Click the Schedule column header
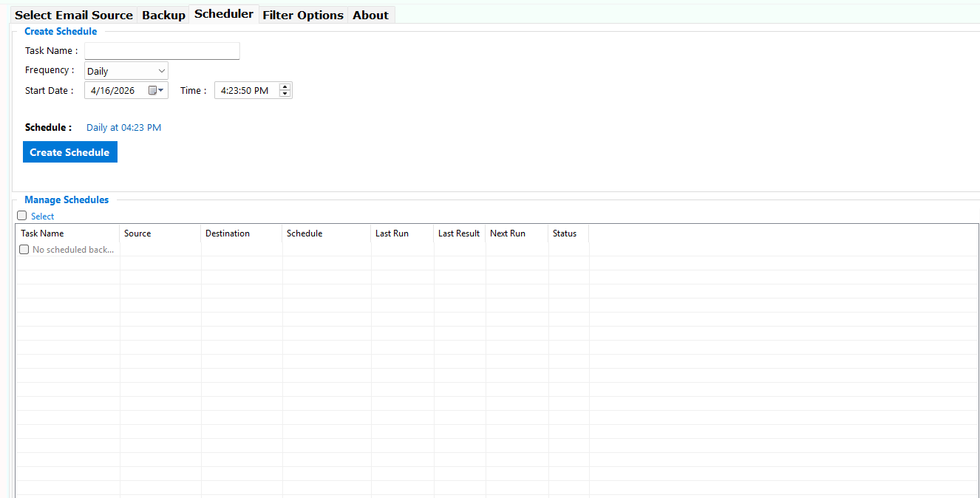The height and width of the screenshot is (498, 980). coord(327,233)
